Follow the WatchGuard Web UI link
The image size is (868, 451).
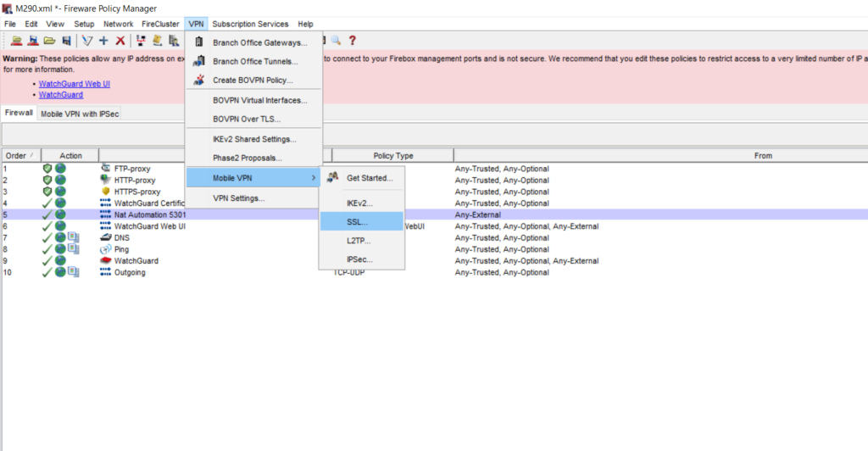[75, 84]
